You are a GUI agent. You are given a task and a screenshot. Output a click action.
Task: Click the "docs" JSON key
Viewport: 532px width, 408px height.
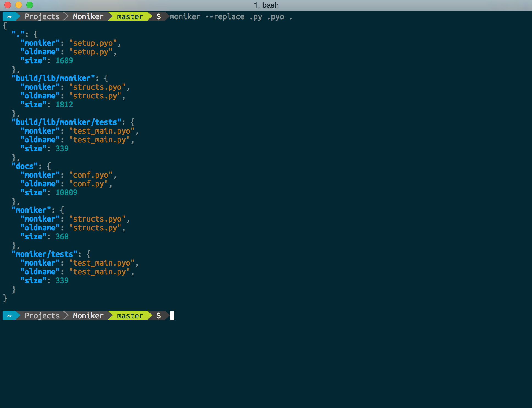point(24,166)
